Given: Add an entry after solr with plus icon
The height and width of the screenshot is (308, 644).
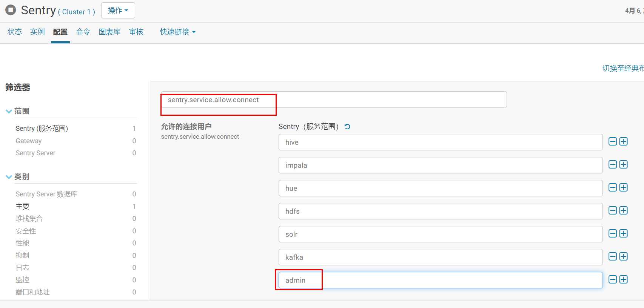Looking at the screenshot, I should coord(624,233).
